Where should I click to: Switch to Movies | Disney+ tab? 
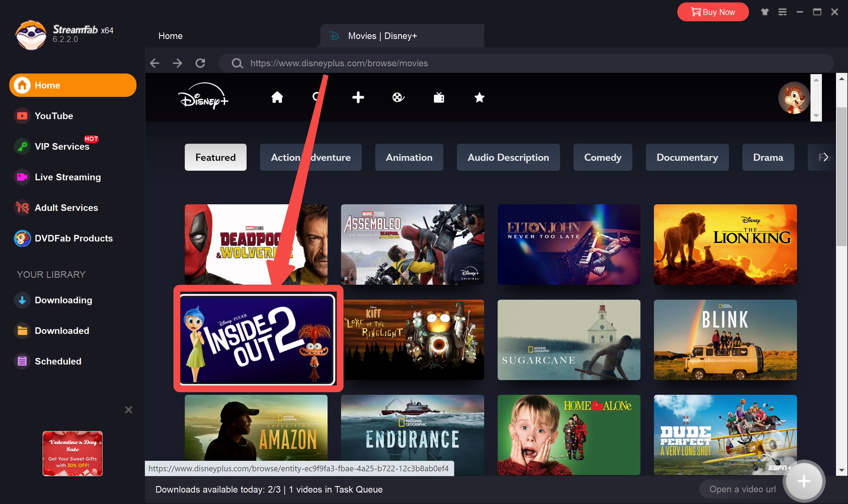402,36
